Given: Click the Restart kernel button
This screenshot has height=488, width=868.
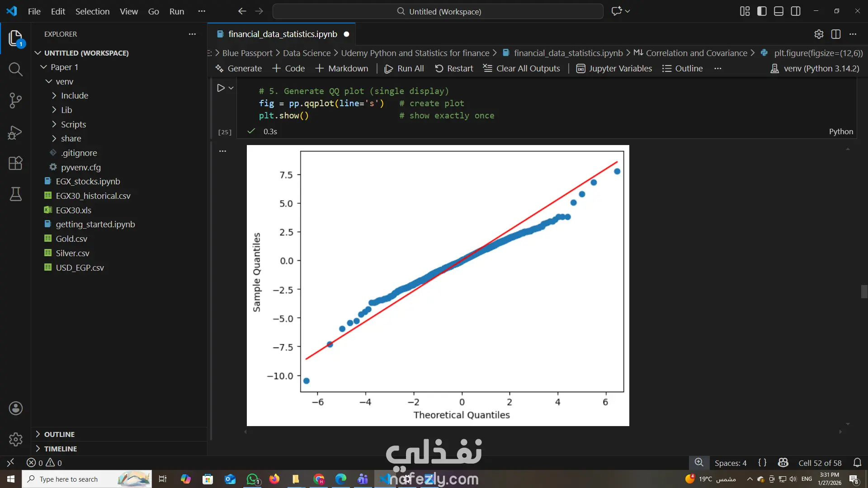Looking at the screenshot, I should [x=454, y=69].
